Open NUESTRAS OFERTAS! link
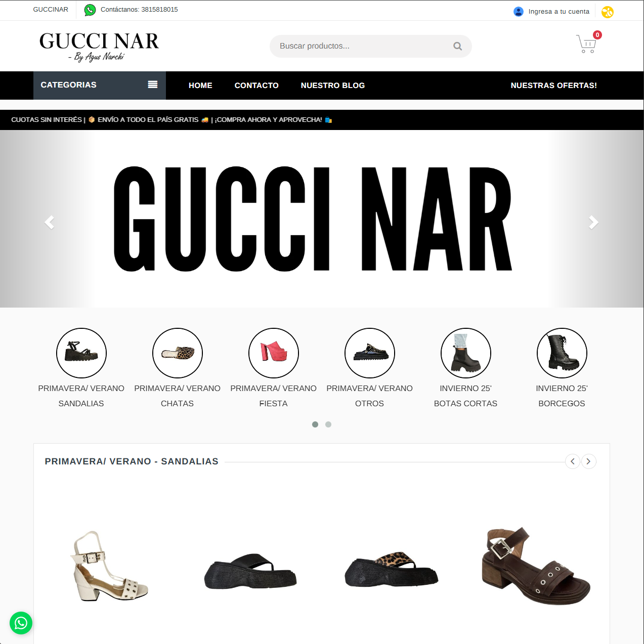The height and width of the screenshot is (644, 644). 554,85
